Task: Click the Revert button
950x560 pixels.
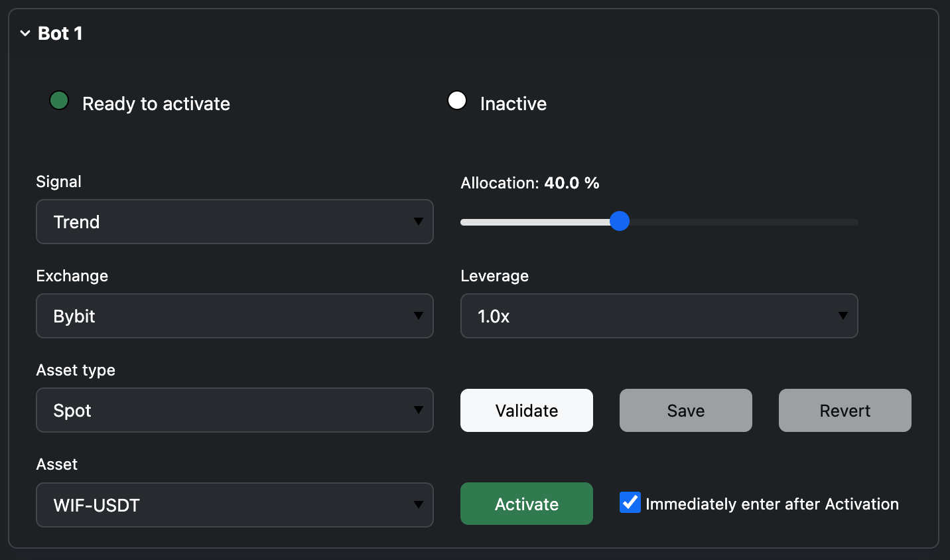Action: coord(845,411)
